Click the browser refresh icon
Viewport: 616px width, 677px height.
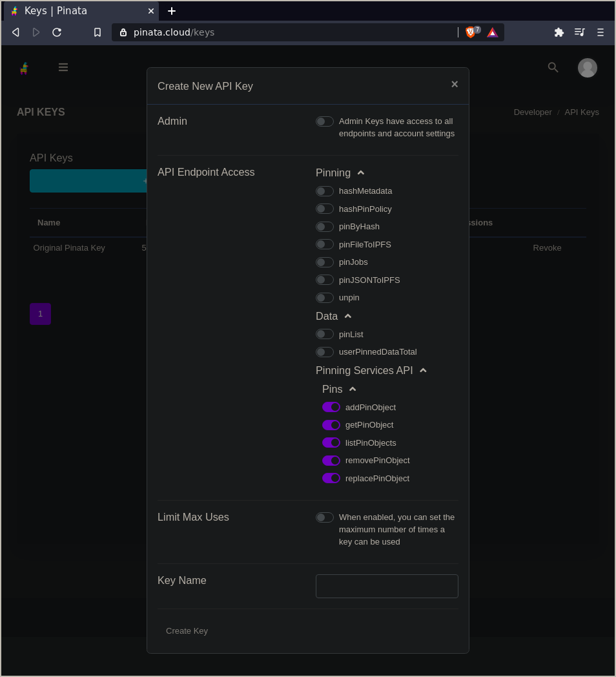coord(57,32)
